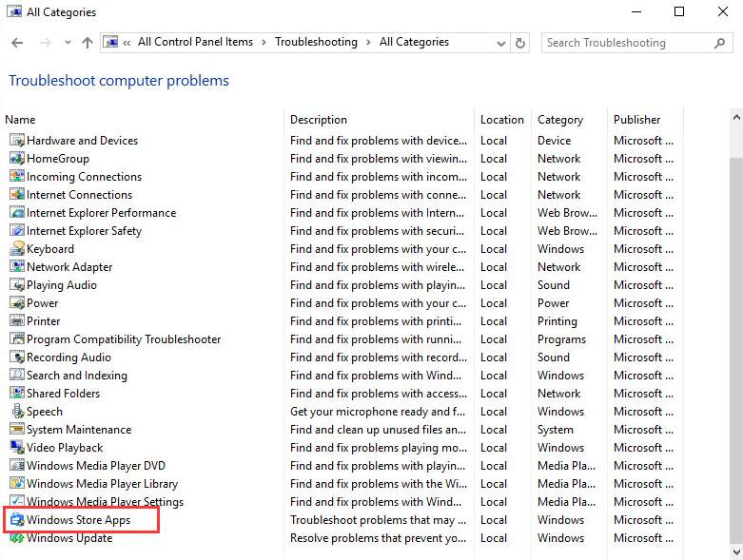743x560 pixels.
Task: Click the search magnifier icon
Action: pos(719,43)
